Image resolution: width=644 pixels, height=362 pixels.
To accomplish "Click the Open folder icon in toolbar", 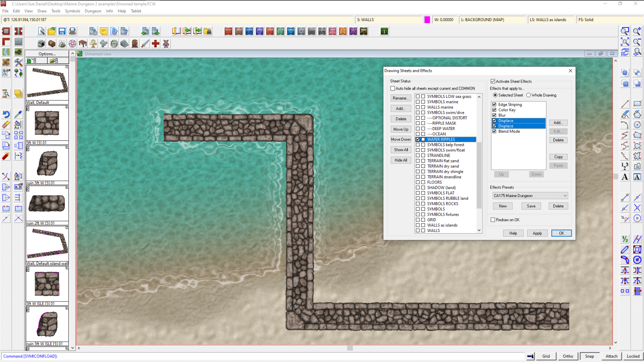I will click(52, 31).
